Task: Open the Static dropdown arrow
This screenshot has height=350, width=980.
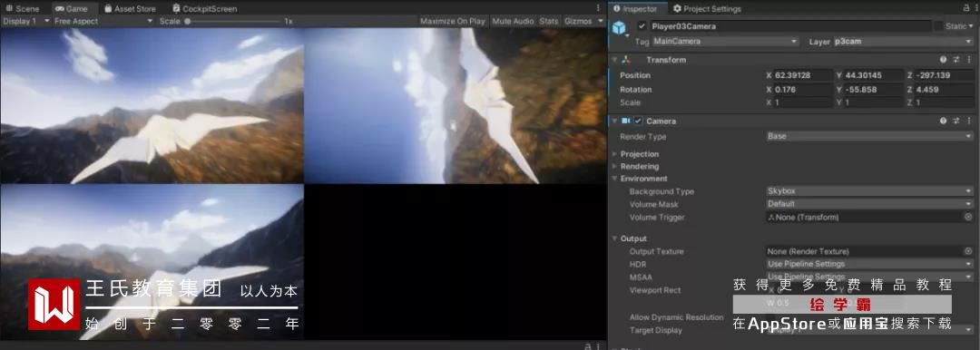Action: pos(971,26)
